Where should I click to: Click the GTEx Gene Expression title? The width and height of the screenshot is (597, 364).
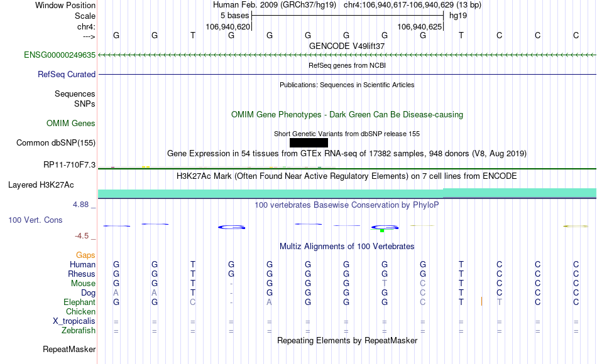[347, 154]
